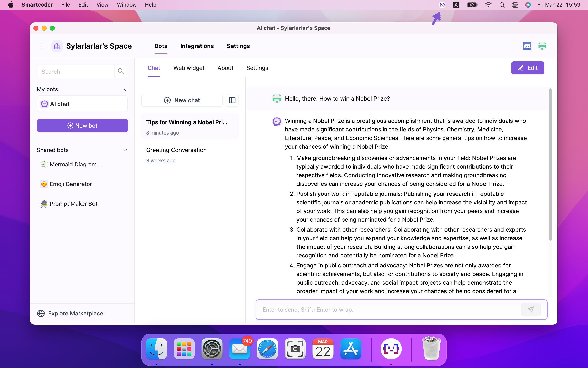
Task: Collapse the Shared bots section
Action: coord(125,150)
